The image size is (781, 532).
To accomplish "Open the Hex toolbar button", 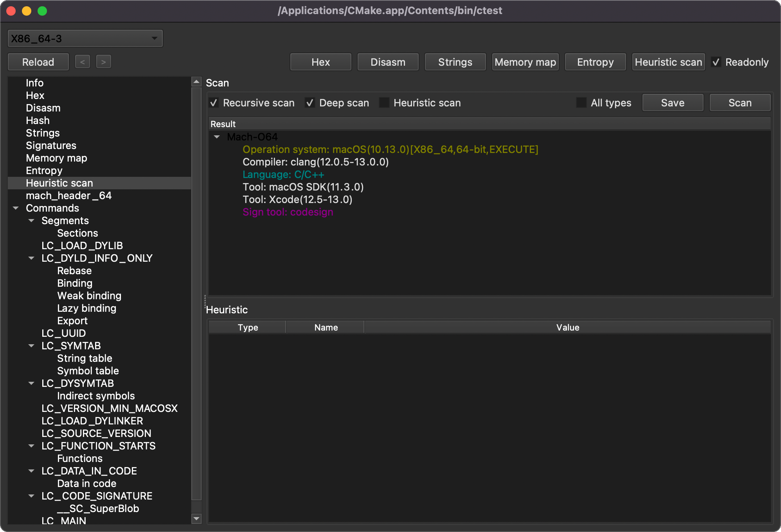I will click(x=321, y=62).
